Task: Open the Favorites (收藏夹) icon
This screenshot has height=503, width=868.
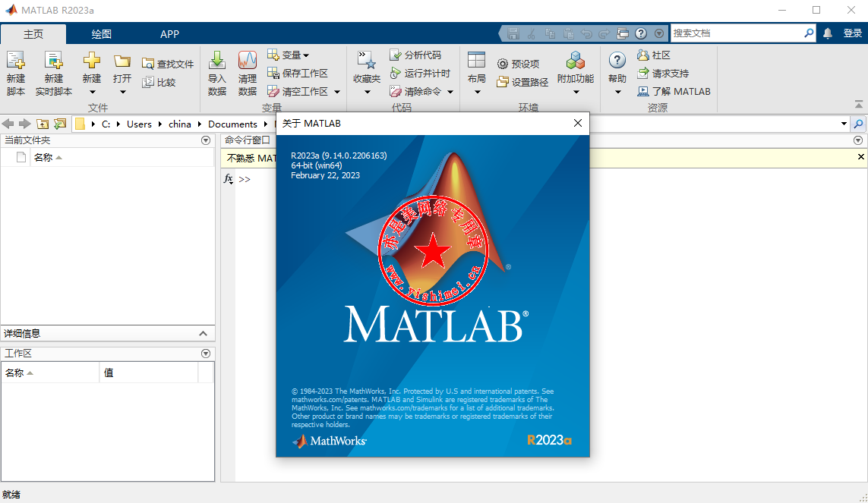Action: point(367,60)
